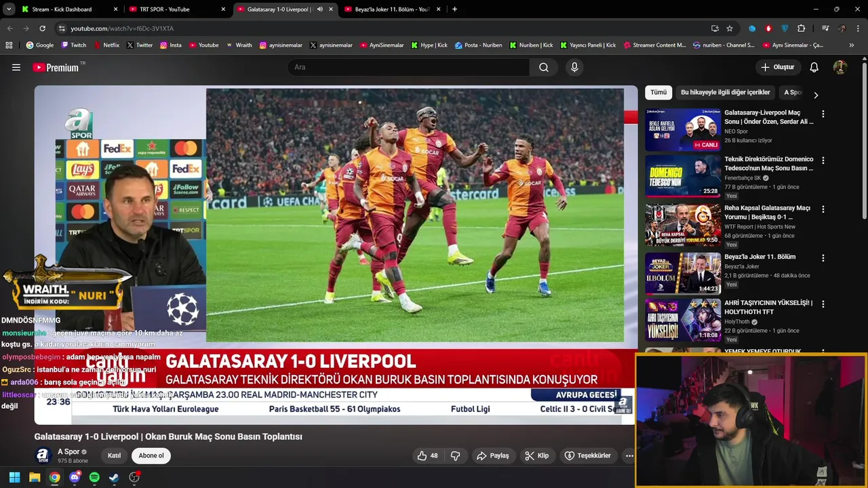
Task: Share the video with Paylaş
Action: (493, 455)
